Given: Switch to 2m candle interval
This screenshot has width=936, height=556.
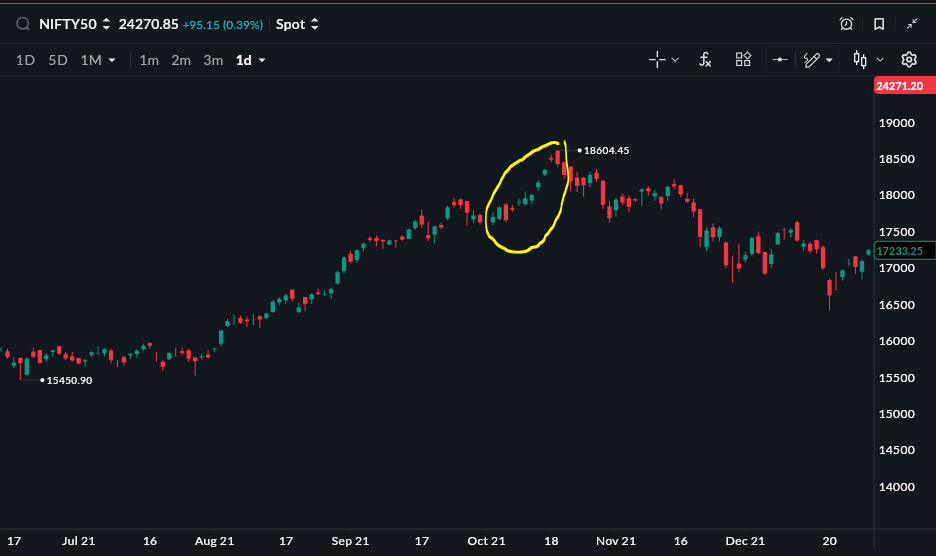Looking at the screenshot, I should point(181,60).
